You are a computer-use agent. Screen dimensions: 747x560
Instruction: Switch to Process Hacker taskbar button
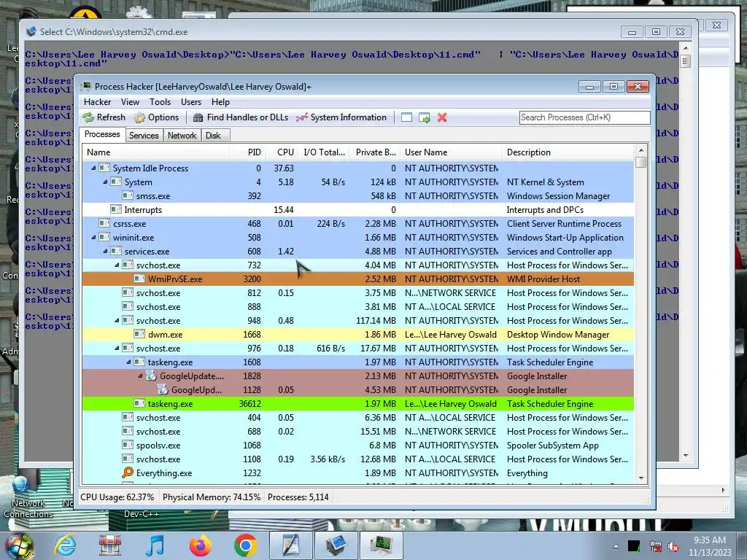(x=382, y=545)
